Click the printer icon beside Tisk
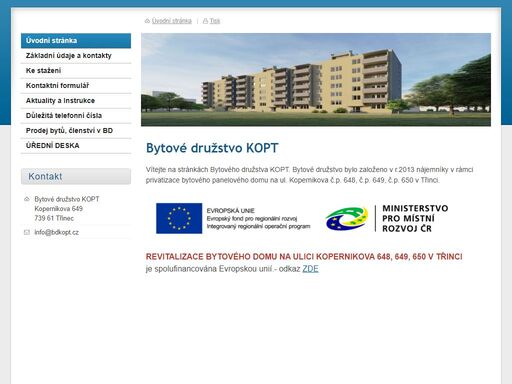 coord(205,21)
